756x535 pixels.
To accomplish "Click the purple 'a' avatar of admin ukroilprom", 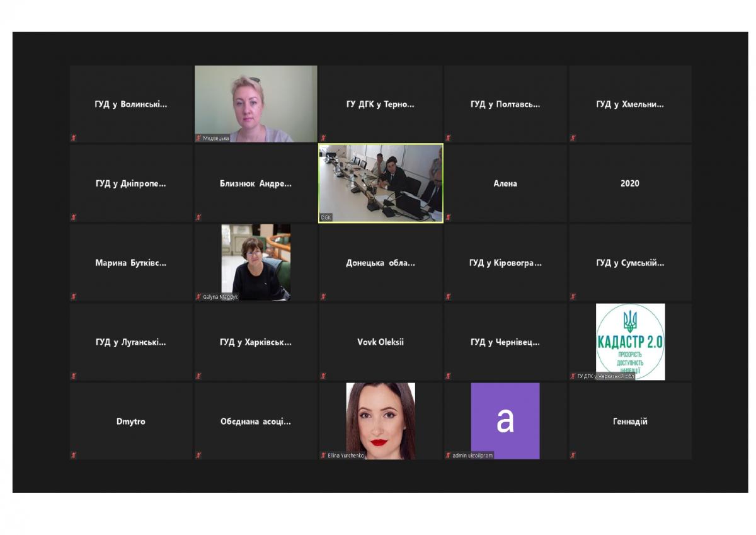I will 505,420.
